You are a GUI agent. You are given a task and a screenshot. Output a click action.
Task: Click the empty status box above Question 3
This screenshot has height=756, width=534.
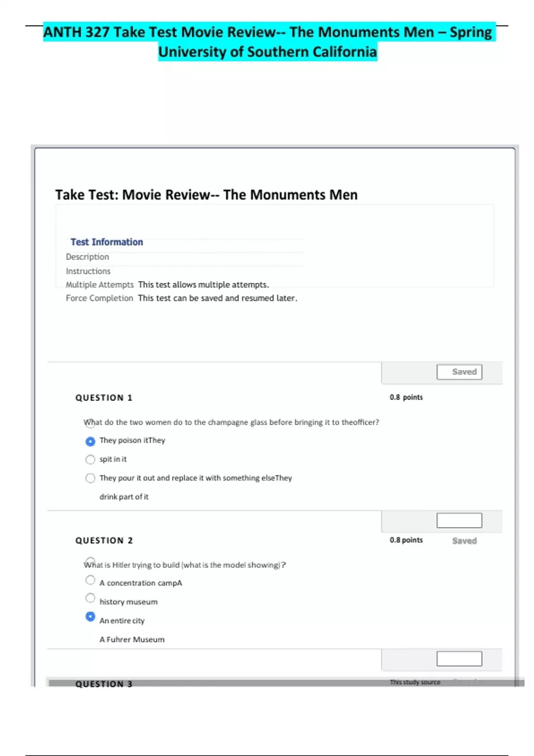459,659
